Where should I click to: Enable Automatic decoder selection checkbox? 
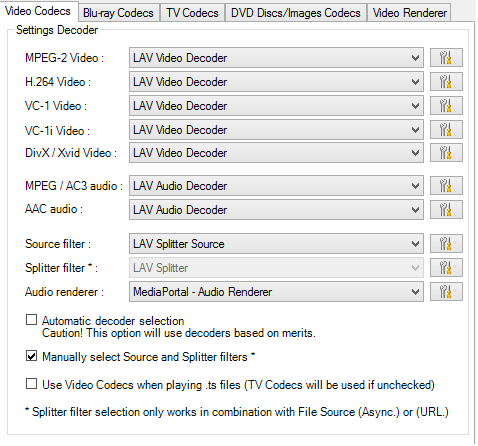tap(31, 320)
